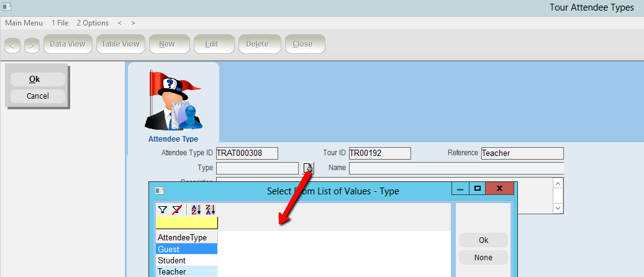Select Guest from the list
Screen dimensions: 644x277
[x=186, y=249]
